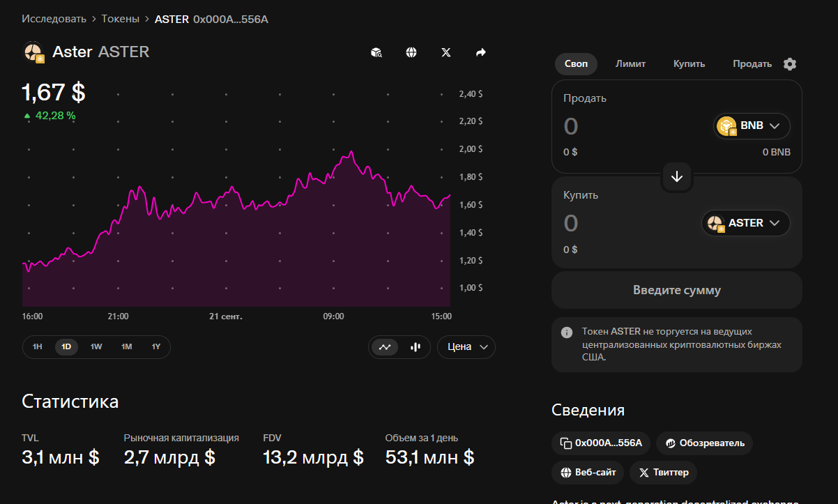
Task: Switch to the Лимит tab
Action: point(630,64)
